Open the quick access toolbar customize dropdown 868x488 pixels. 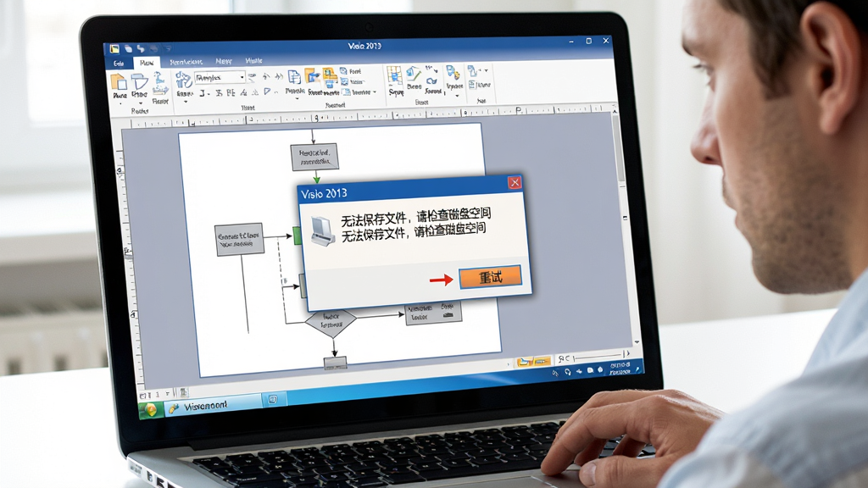click(167, 49)
